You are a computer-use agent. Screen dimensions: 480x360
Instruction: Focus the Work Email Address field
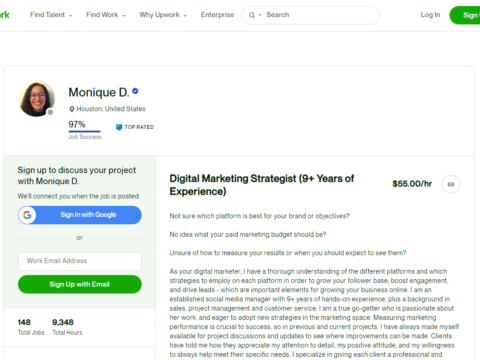pyautogui.click(x=80, y=261)
